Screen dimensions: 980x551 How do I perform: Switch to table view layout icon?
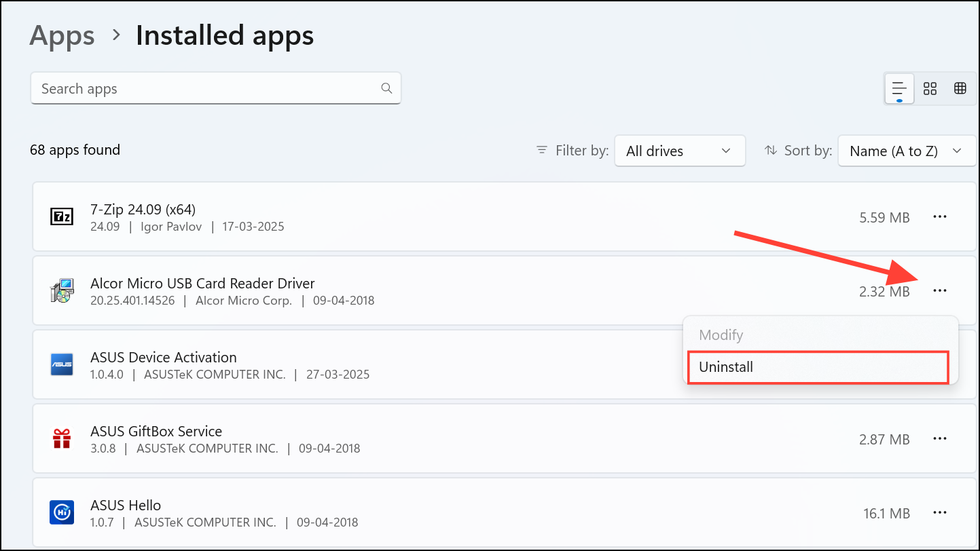click(960, 89)
